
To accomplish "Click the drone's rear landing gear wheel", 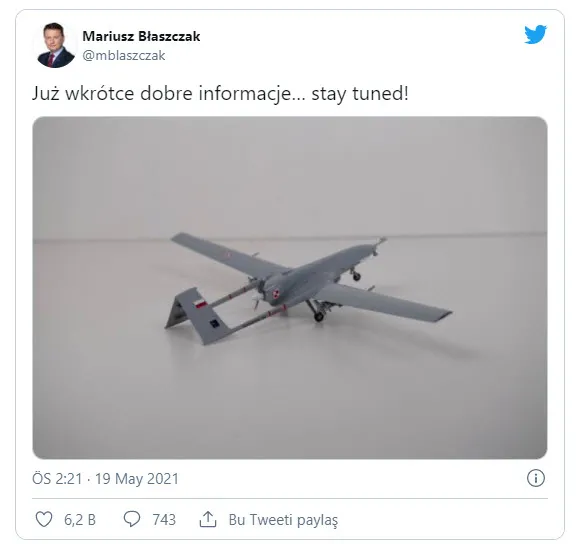I will point(319,317).
